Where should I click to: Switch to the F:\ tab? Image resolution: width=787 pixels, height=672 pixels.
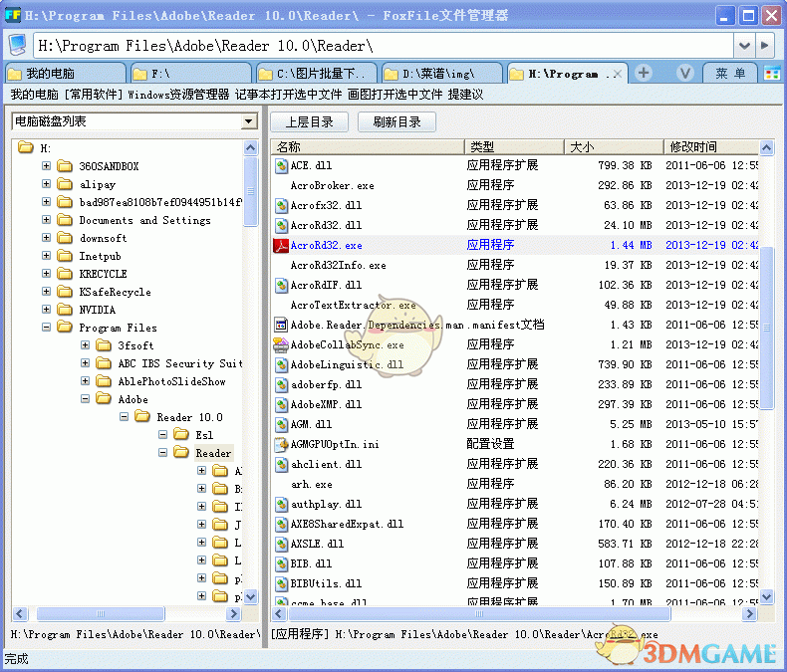click(190, 74)
